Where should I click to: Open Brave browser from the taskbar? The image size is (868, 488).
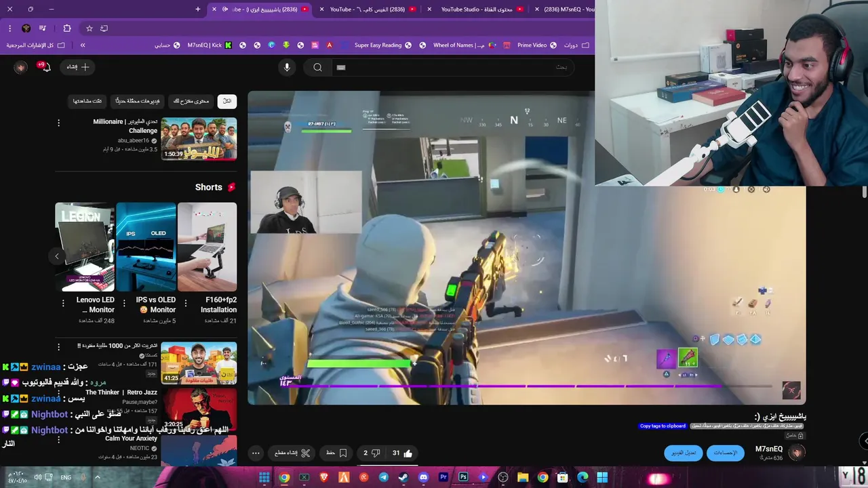point(324,477)
